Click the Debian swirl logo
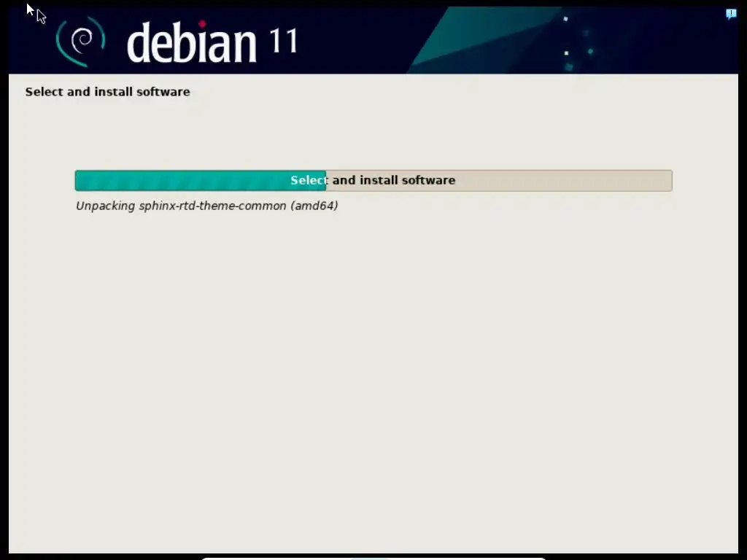The width and height of the screenshot is (747, 560). coord(80,42)
